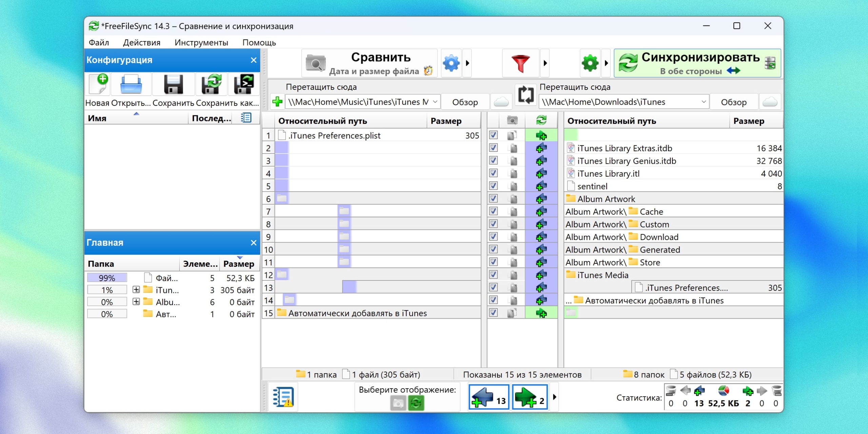This screenshot has height=434, width=868.
Task: Click category column header camera icon
Action: (x=512, y=120)
